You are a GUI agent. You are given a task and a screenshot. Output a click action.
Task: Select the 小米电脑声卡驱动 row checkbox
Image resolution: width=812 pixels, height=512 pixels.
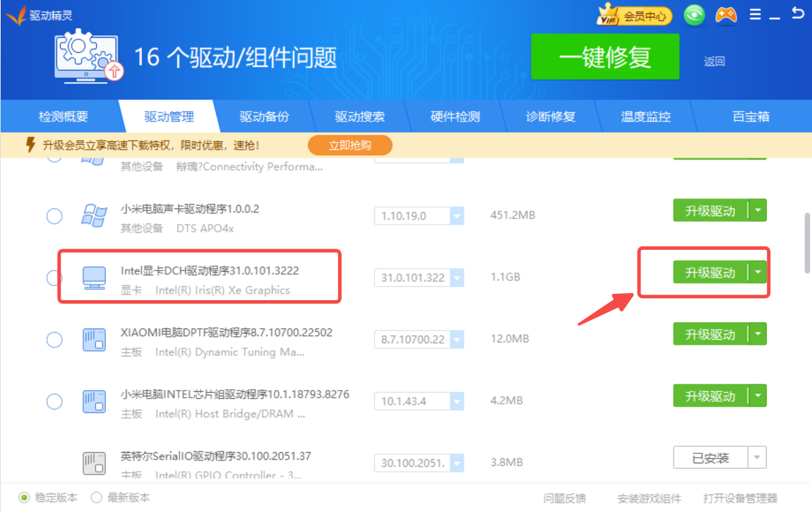pos(54,216)
